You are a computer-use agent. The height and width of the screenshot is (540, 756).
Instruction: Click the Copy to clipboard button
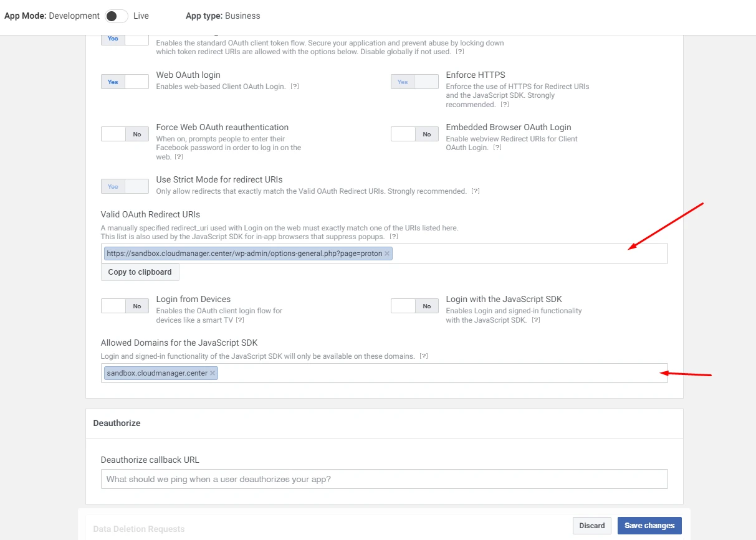coord(140,272)
